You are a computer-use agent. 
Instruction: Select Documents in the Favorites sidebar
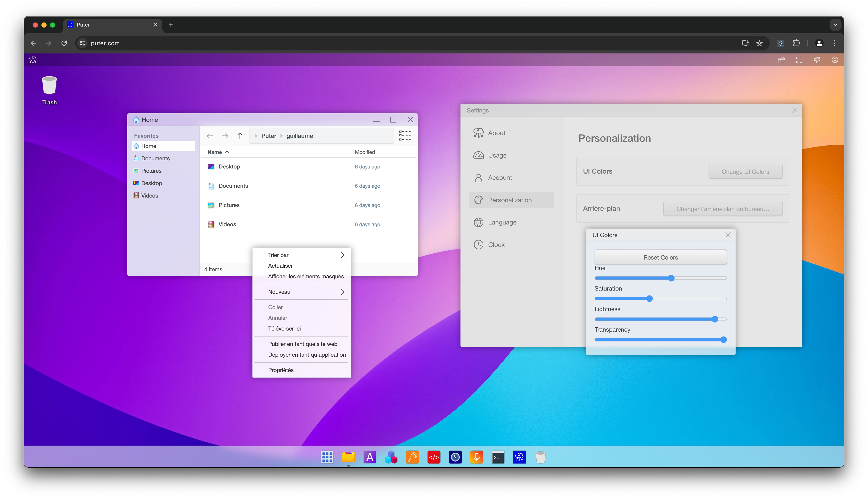click(x=163, y=158)
